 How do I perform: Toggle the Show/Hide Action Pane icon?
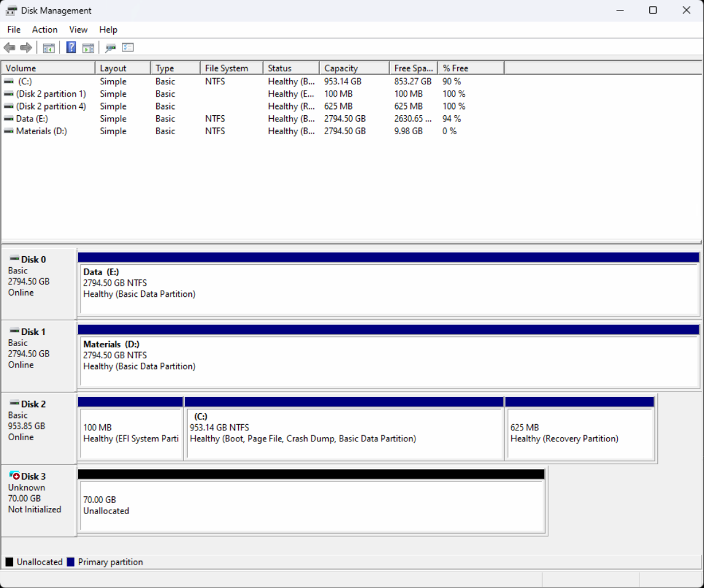tap(88, 47)
